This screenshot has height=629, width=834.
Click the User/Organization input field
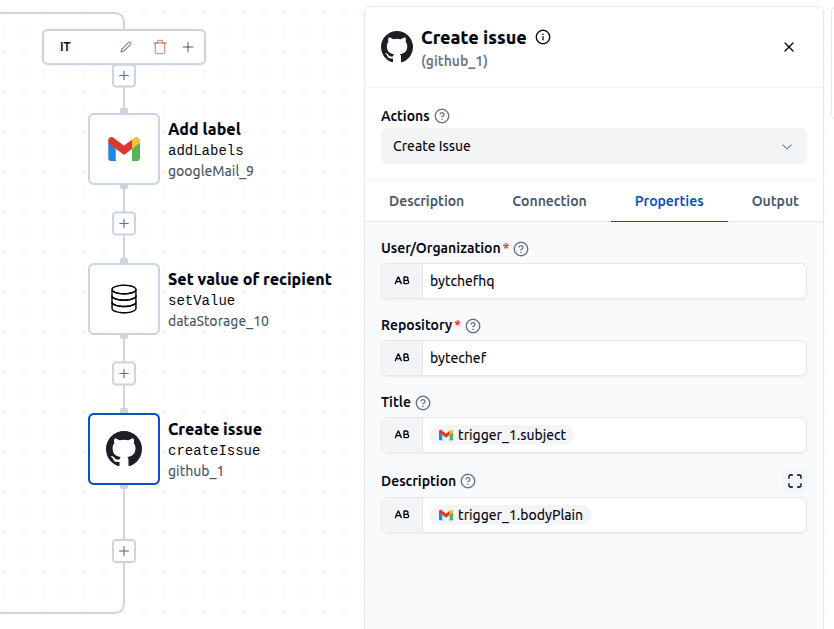[612, 281]
